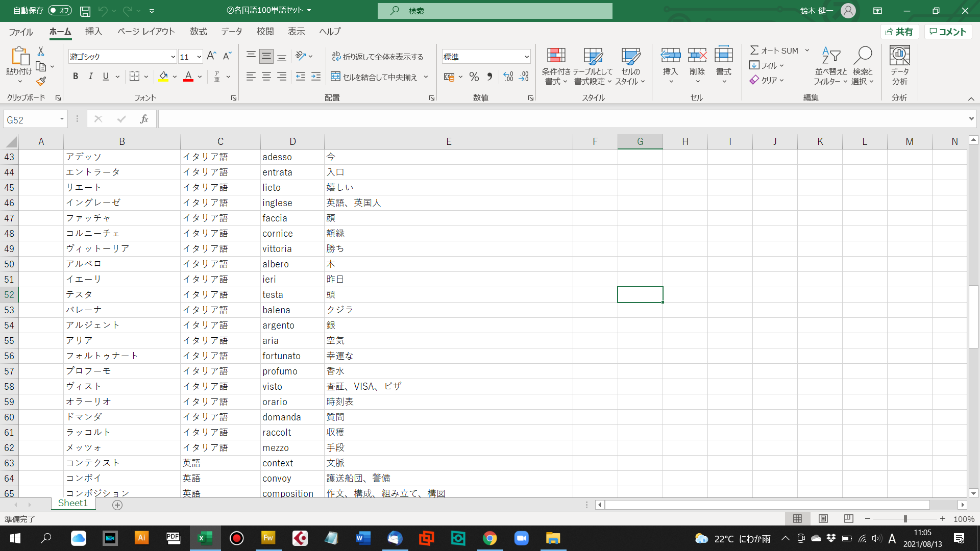Open the Name Box dropdown arrow
The height and width of the screenshot is (551, 980).
(x=62, y=119)
